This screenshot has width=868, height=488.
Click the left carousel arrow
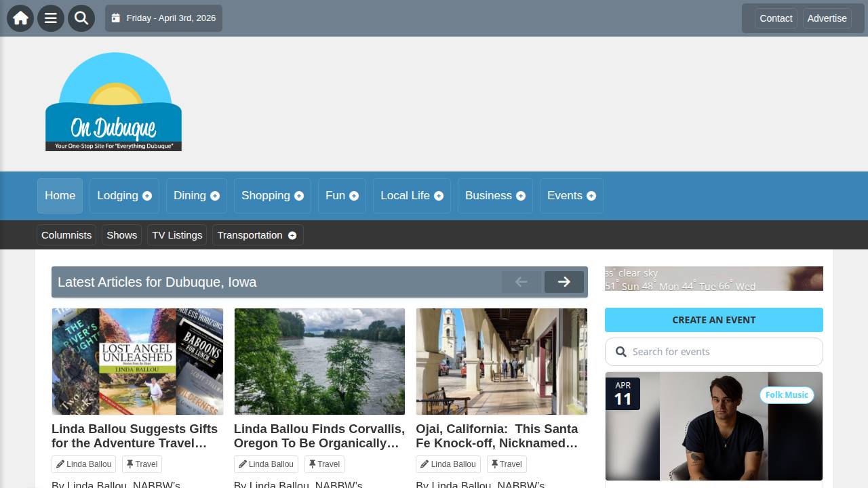[521, 281]
